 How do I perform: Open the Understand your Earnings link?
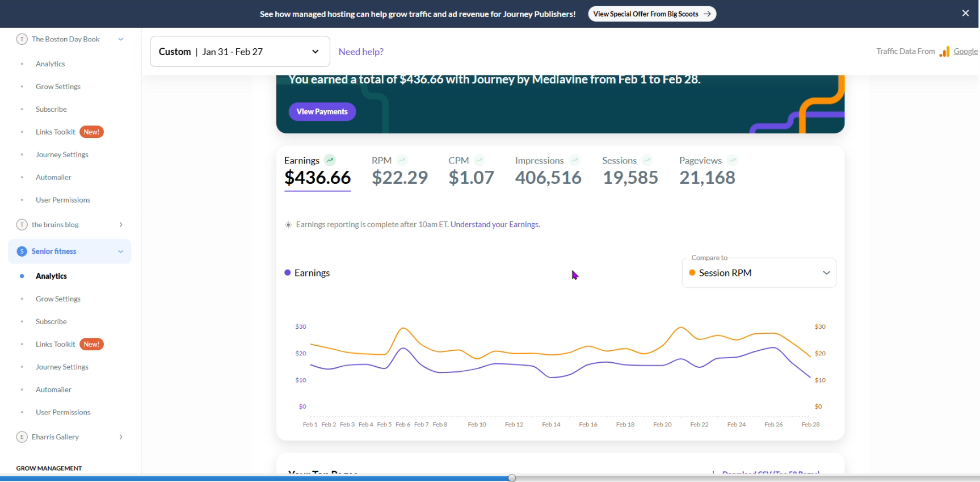tap(495, 224)
